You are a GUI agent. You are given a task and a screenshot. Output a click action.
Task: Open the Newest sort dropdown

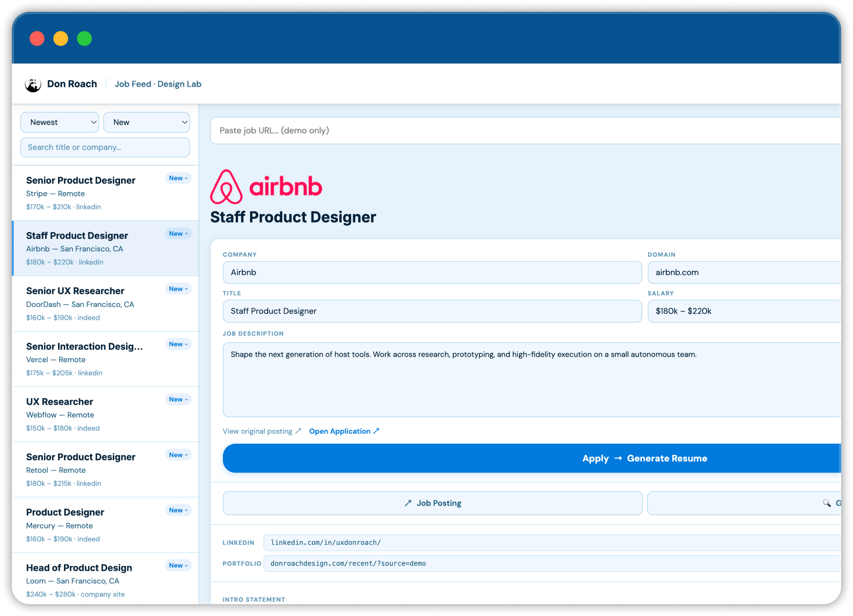pyautogui.click(x=60, y=122)
